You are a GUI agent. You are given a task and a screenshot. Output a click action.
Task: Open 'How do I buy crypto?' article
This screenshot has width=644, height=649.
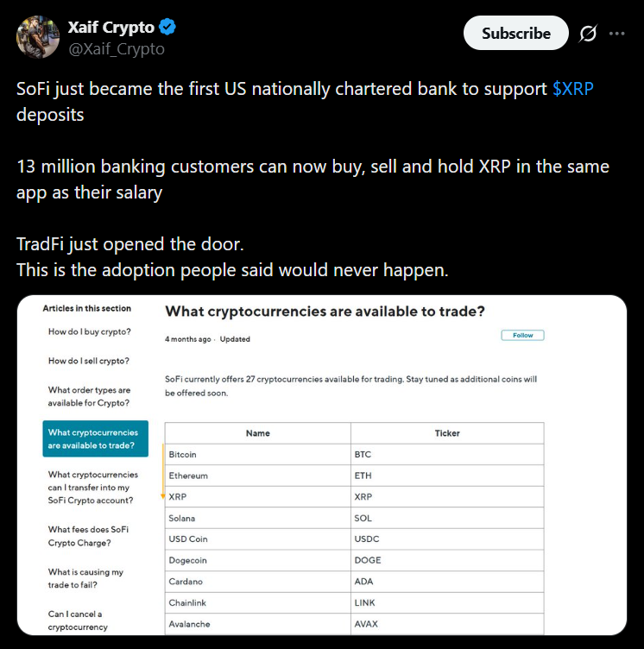tap(90, 331)
